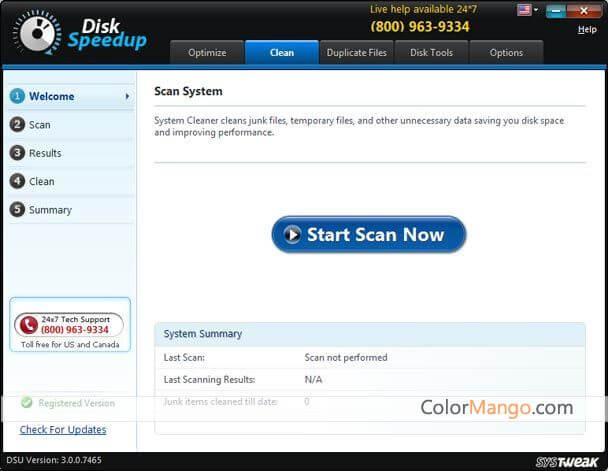Viewport: 608px width, 471px height.
Task: Switch to the Optimize tab
Action: [x=207, y=53]
